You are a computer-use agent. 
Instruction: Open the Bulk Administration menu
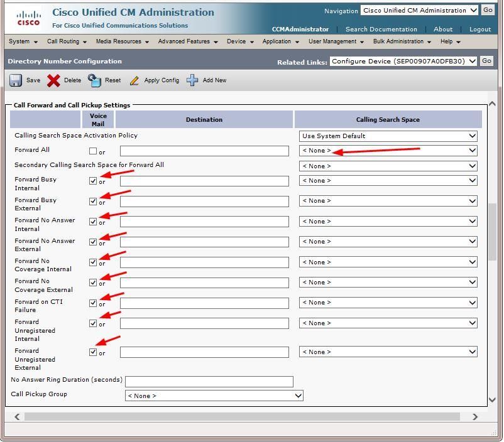click(x=402, y=41)
